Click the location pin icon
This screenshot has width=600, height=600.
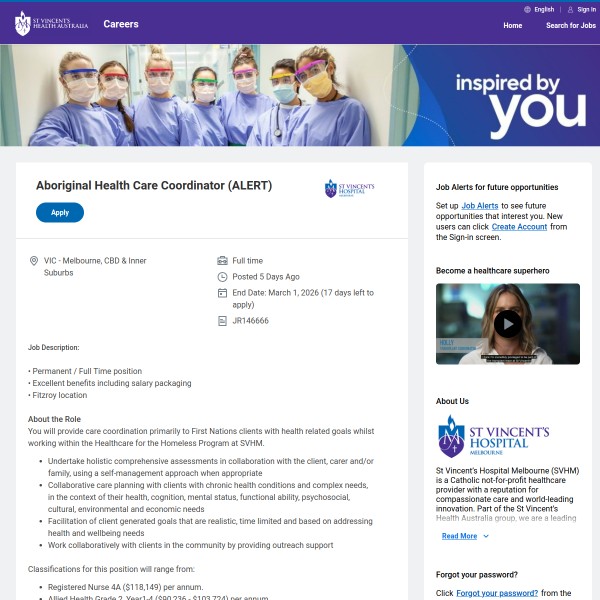34,261
